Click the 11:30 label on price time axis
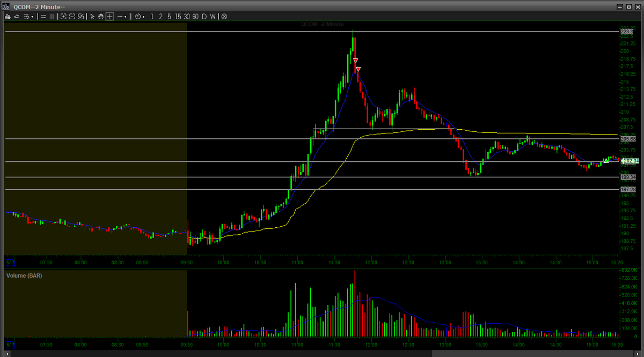This screenshot has width=644, height=357. click(334, 263)
